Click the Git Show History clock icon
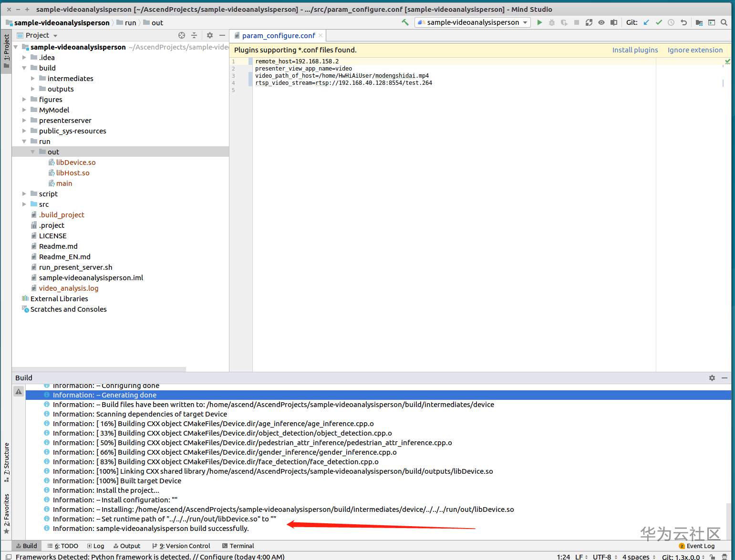This screenshot has height=560, width=735. coord(671,22)
